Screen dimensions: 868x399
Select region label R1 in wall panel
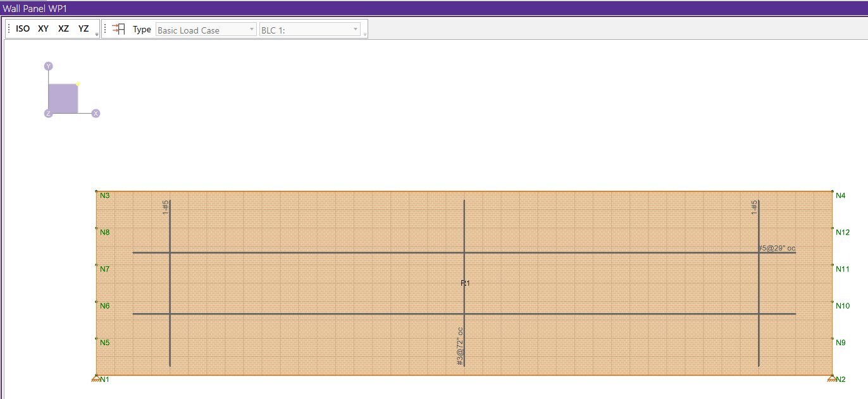click(465, 283)
